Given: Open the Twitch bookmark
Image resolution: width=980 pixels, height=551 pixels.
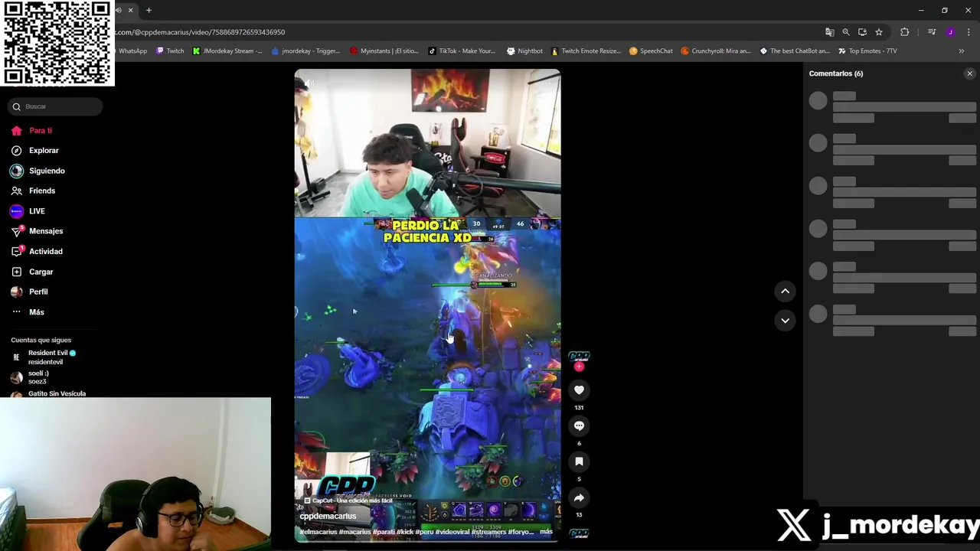Looking at the screenshot, I should point(170,51).
